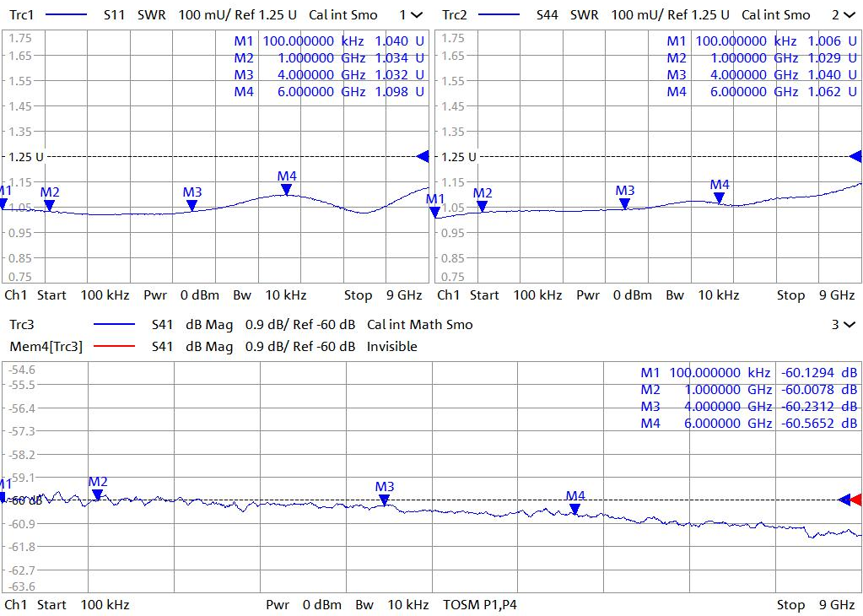Click the Mem4[Trc3] memory trace label
This screenshot has height=616, width=863.
coord(46,346)
